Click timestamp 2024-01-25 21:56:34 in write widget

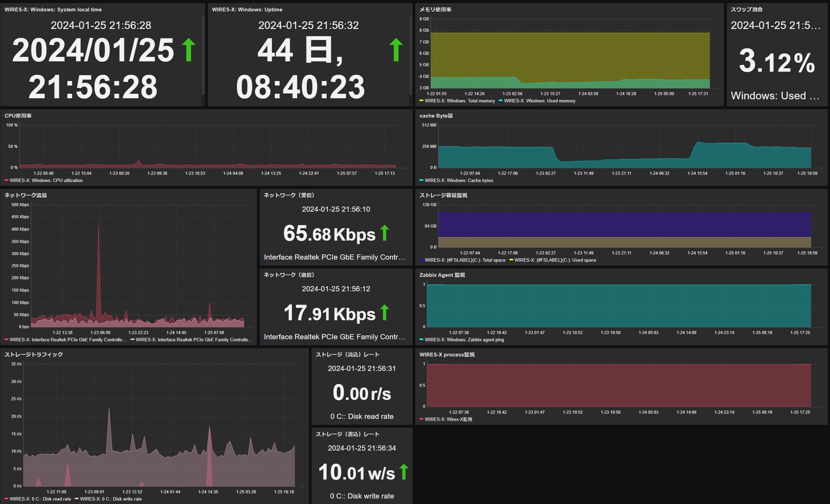click(362, 448)
